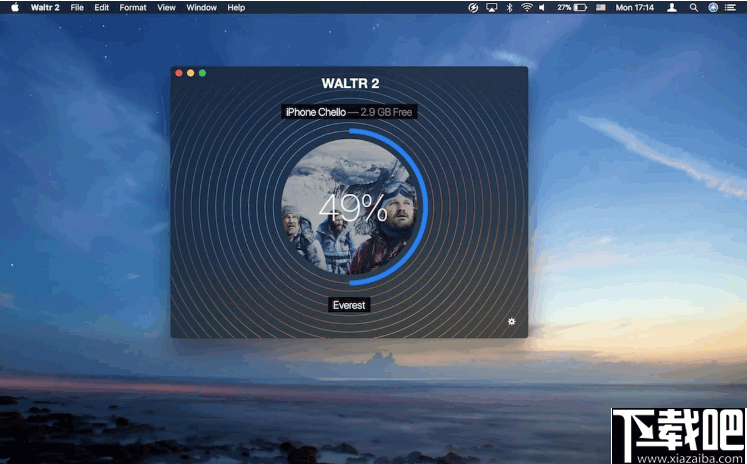Click the iPhone Chello device label
Image resolution: width=747 pixels, height=464 pixels.
[349, 112]
